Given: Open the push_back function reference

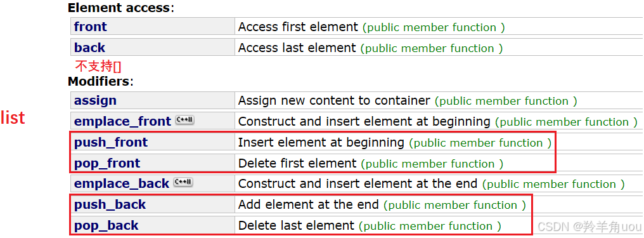Looking at the screenshot, I should pos(110,205).
